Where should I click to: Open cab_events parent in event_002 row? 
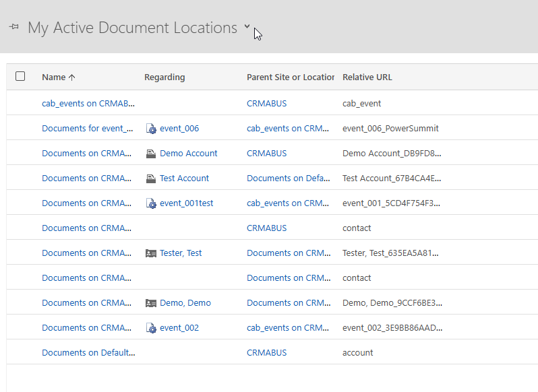pyautogui.click(x=288, y=328)
